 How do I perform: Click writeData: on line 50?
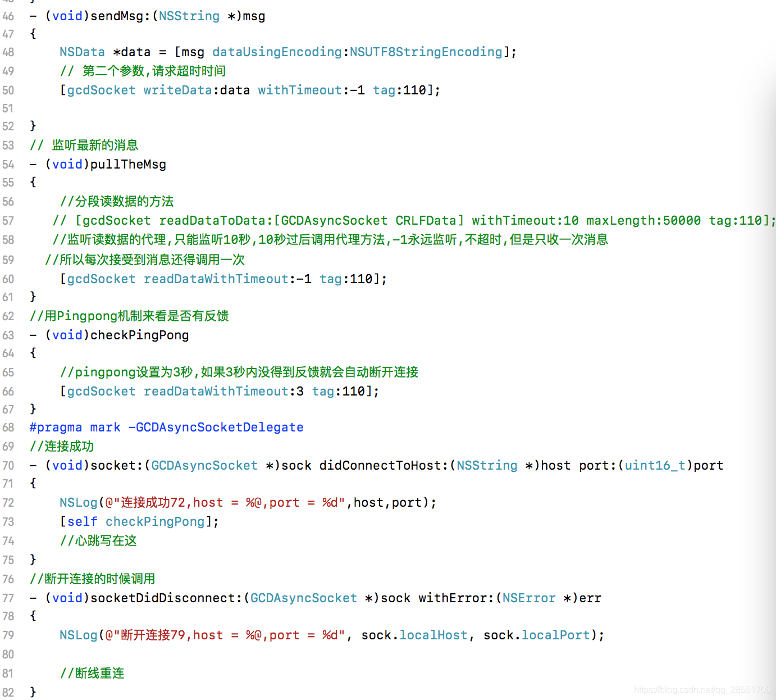point(181,90)
